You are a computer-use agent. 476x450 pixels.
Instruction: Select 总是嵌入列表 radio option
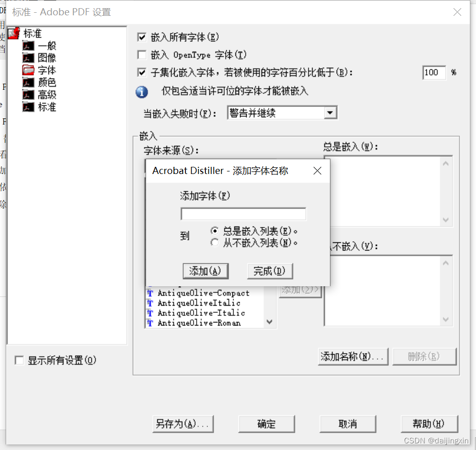[x=215, y=231]
